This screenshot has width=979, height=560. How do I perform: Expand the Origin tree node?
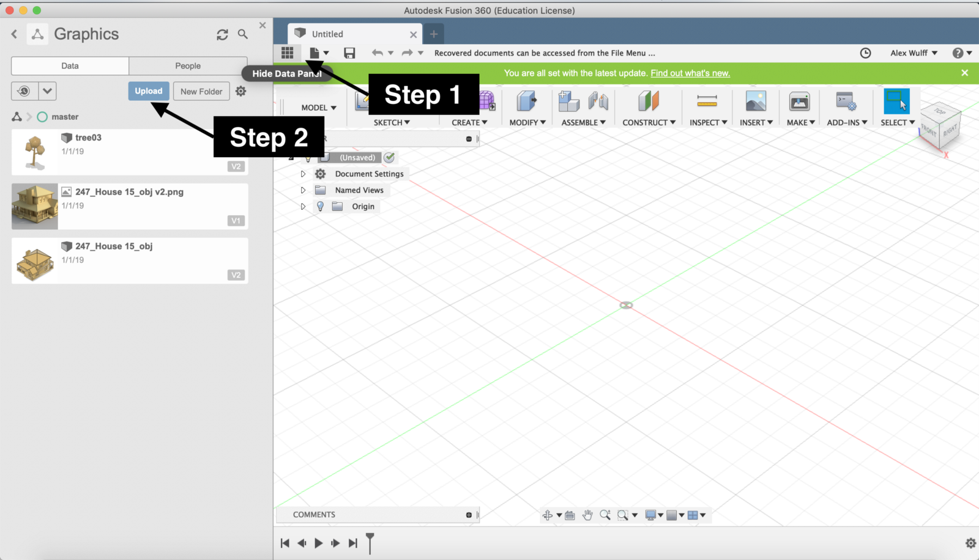[303, 207]
